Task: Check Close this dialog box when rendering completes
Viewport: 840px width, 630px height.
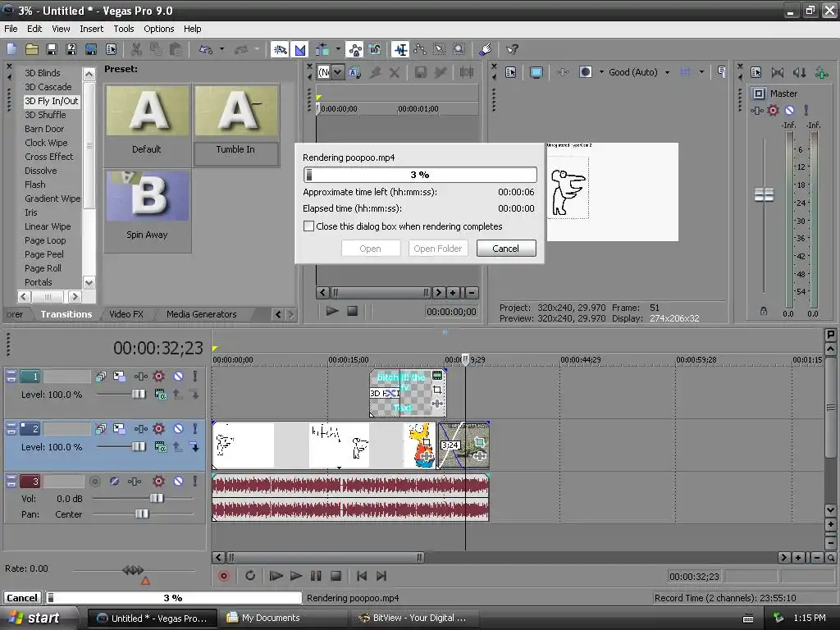Action: point(308,226)
